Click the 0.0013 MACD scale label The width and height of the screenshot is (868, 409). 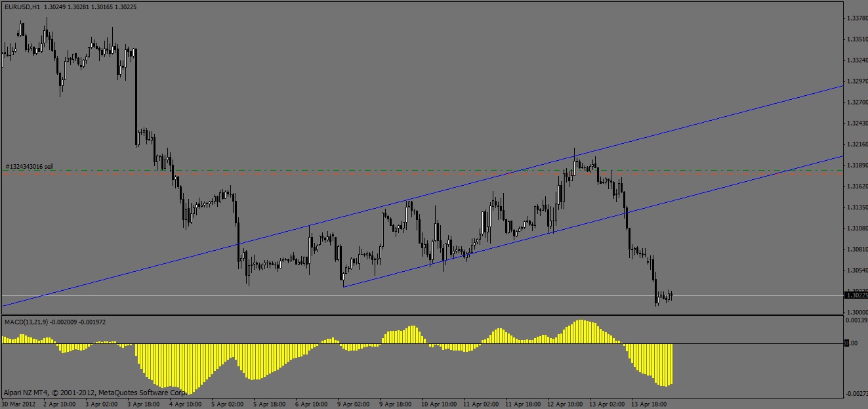(x=858, y=320)
